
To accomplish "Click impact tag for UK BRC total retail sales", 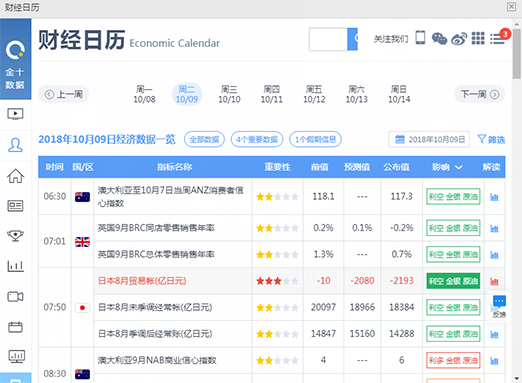I will pos(453,255).
